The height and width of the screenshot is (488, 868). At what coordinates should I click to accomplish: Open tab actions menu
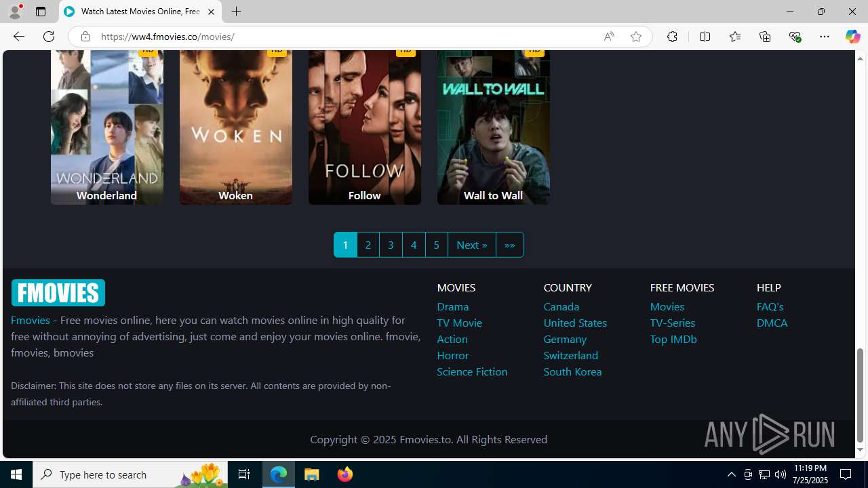[x=41, y=12]
